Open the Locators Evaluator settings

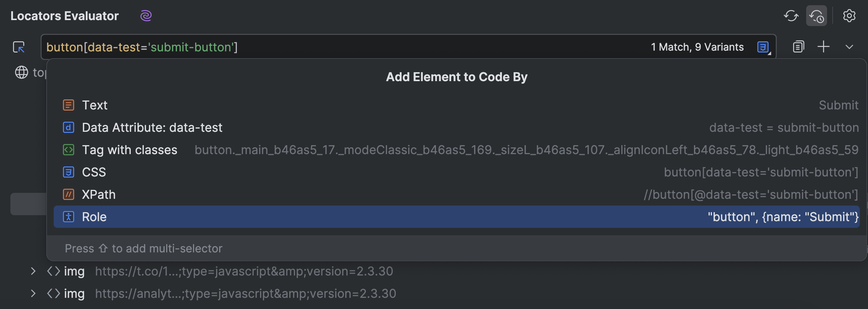click(x=849, y=16)
